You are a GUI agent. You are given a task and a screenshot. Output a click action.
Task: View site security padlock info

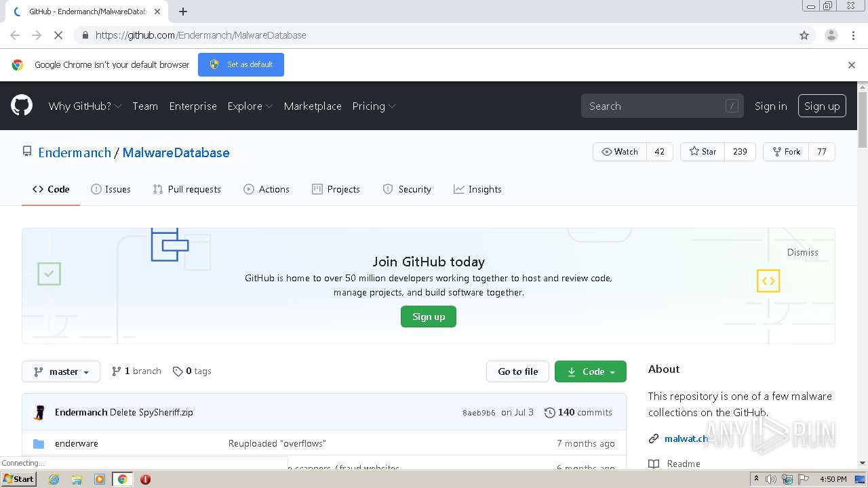click(x=85, y=35)
